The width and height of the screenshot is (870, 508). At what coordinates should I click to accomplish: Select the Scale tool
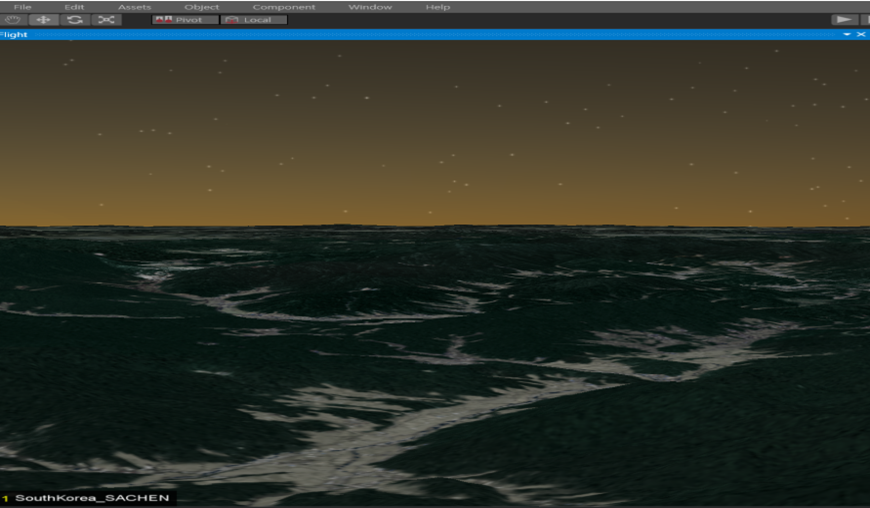105,20
